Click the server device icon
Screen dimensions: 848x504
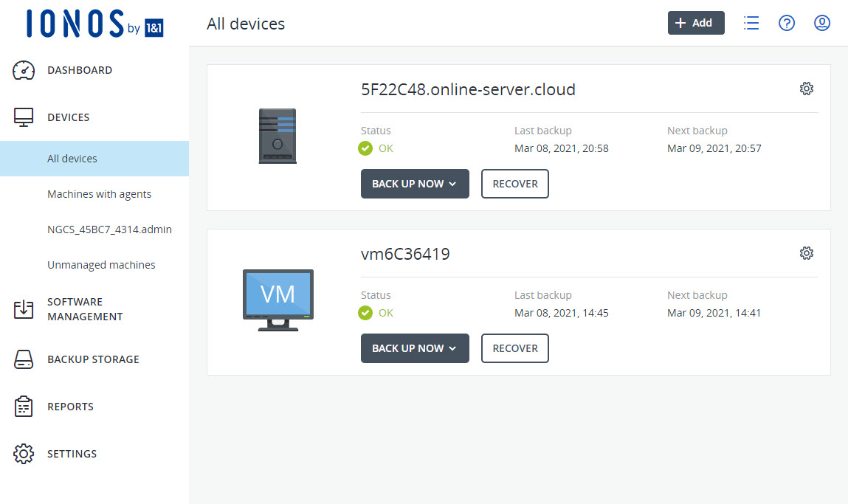point(278,136)
